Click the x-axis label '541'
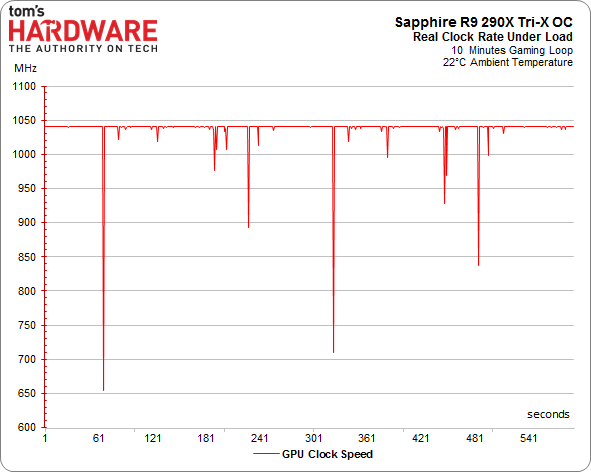This screenshot has height=472, width=591. [x=528, y=438]
